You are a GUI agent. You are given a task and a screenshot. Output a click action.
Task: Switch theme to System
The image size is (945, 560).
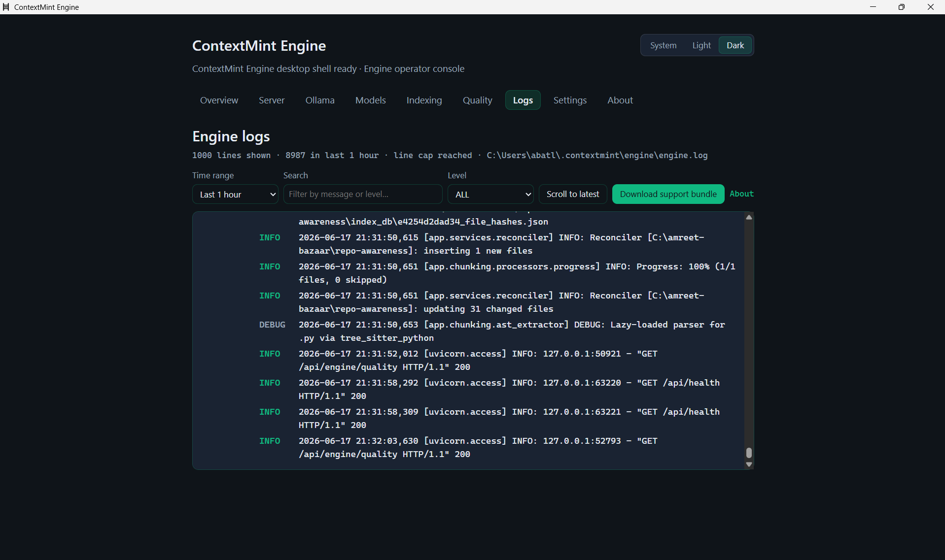[663, 45]
